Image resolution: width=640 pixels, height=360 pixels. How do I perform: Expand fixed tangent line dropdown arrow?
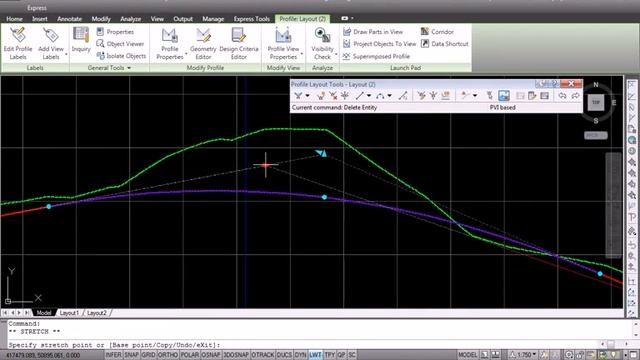369,96
